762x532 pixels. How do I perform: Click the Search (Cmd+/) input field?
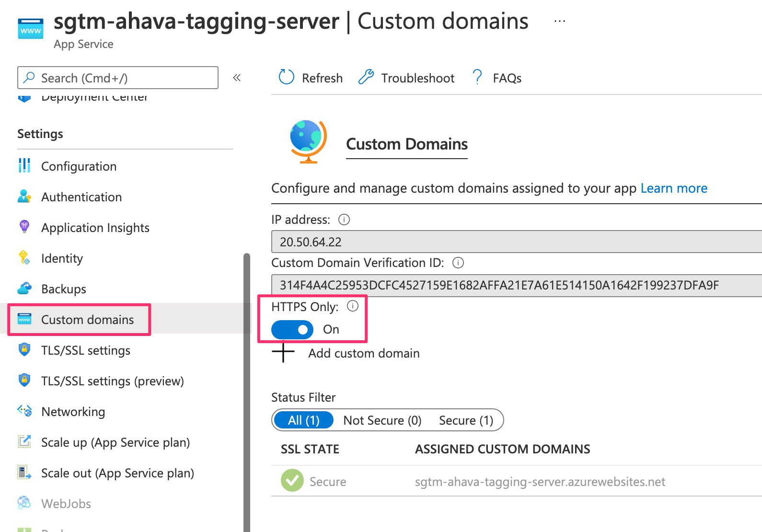click(118, 78)
